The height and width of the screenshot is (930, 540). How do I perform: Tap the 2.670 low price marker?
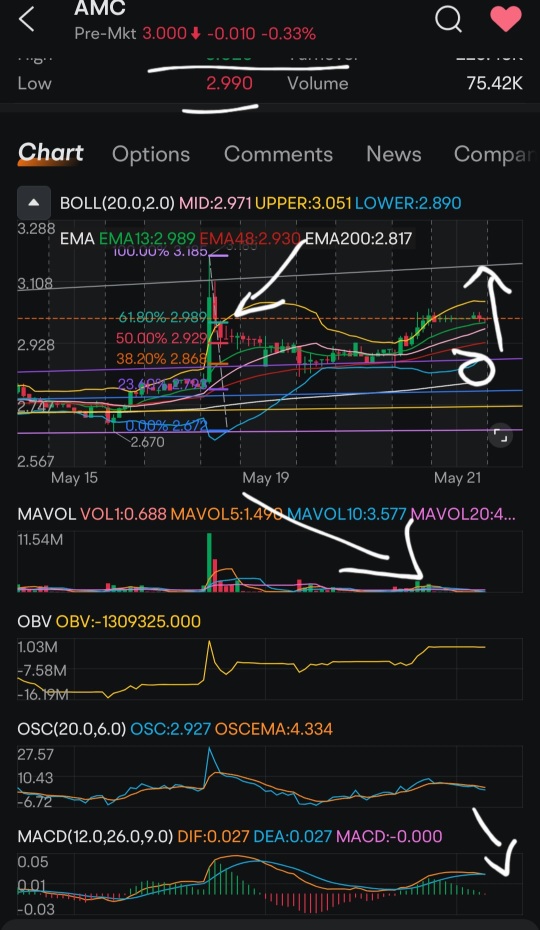147,442
